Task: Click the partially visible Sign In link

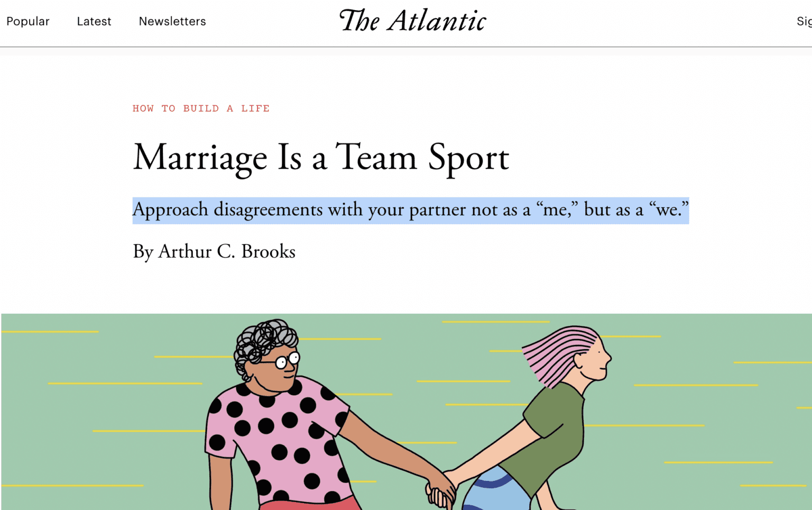Action: (x=804, y=21)
